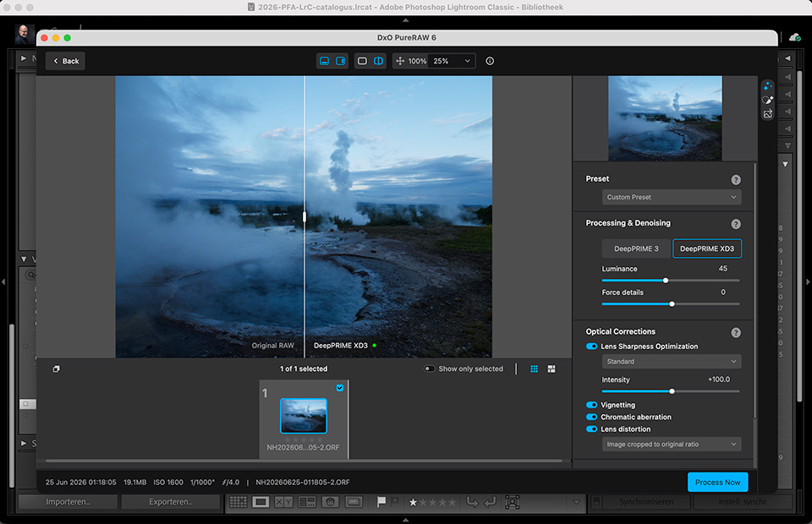Click the Importeren button in Lightroom
Screen dimensions: 812x524
click(68, 502)
